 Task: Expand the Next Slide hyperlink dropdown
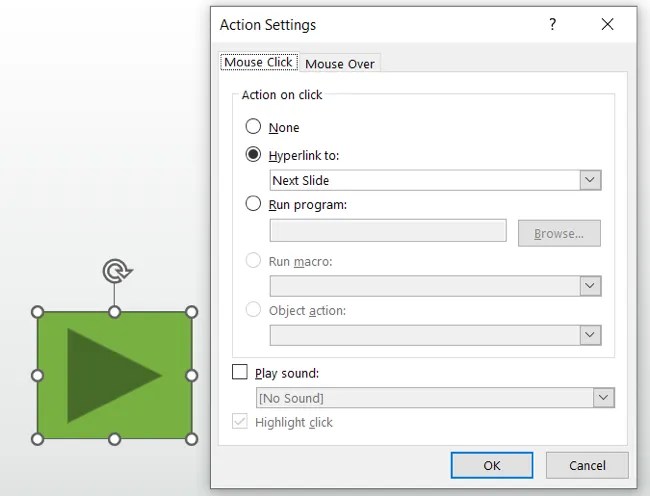[x=590, y=180]
